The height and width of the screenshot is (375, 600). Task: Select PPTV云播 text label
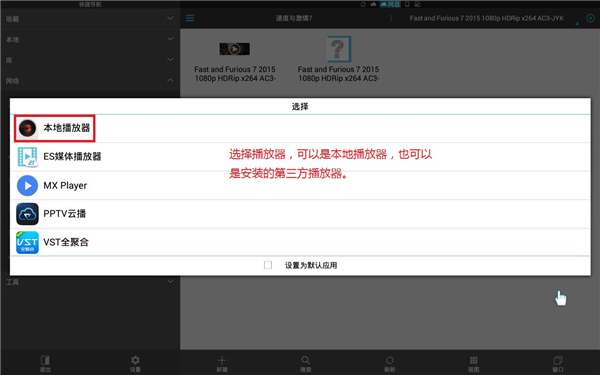(x=64, y=214)
